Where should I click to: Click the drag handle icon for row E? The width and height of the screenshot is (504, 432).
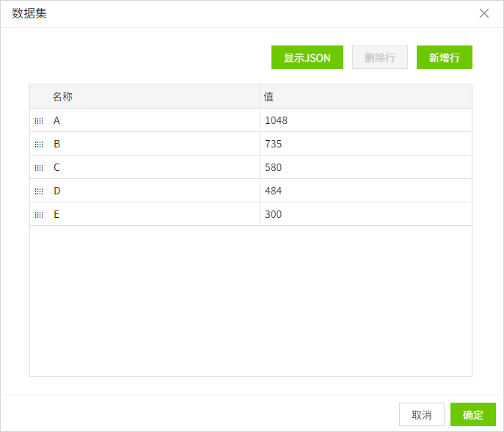[x=39, y=215]
